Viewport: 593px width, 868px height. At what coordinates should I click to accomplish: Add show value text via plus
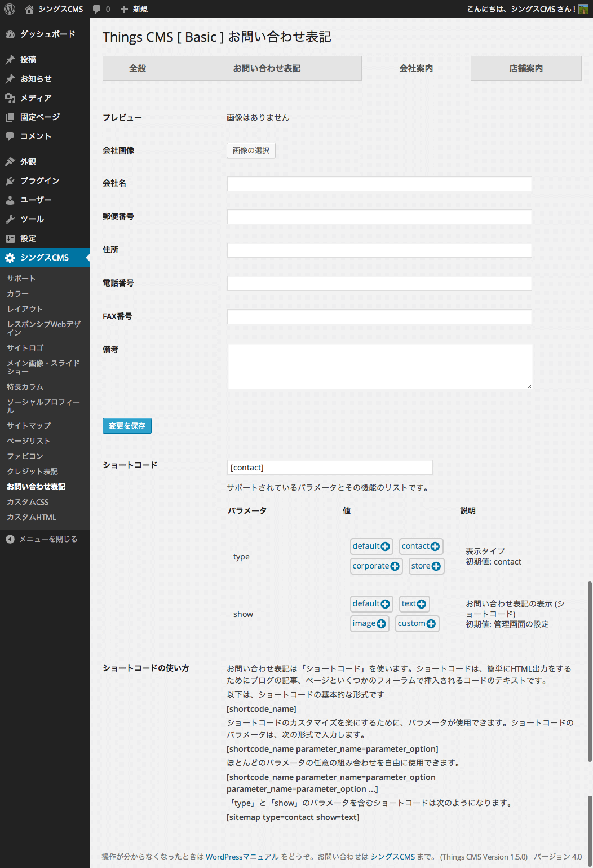[x=422, y=604]
